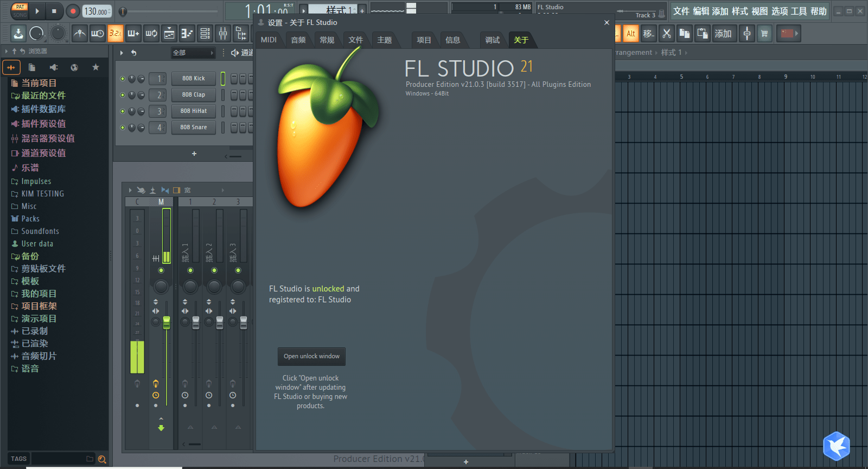Click the main volume slider knob

[x=123, y=11]
